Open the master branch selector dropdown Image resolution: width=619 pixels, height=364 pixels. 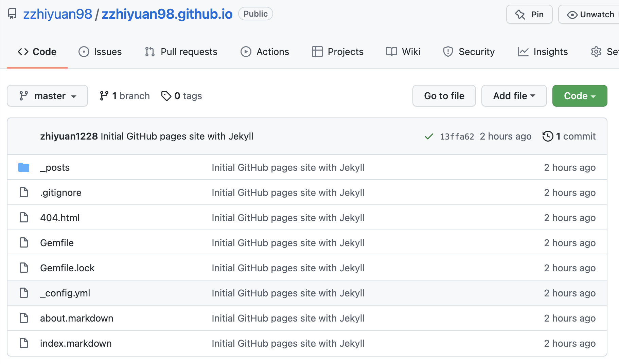47,96
